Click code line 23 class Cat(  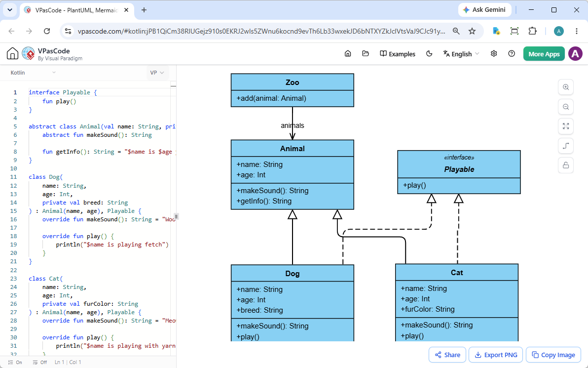46,279
